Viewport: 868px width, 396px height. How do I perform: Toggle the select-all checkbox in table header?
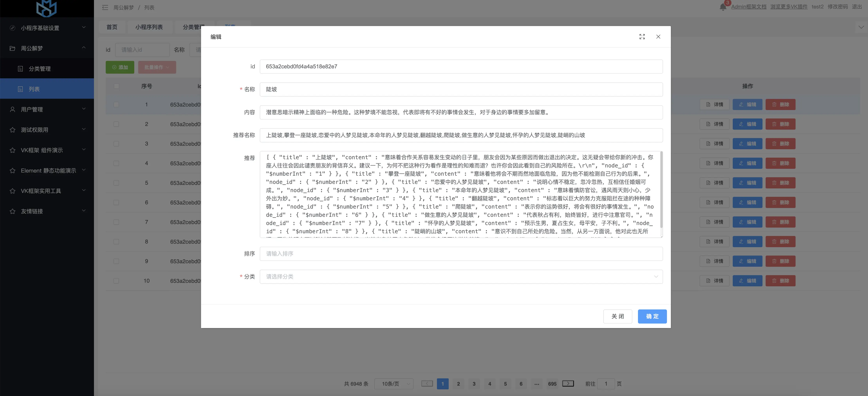116,86
